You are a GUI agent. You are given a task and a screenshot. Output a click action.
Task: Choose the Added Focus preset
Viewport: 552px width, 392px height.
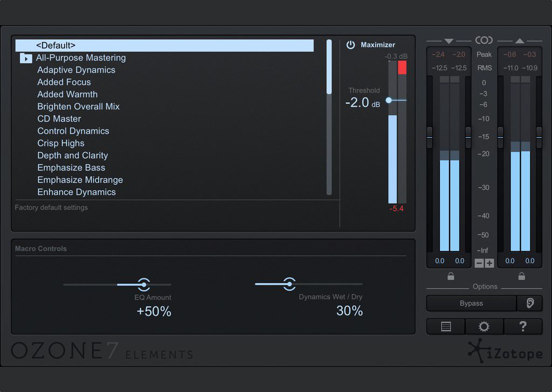point(64,82)
